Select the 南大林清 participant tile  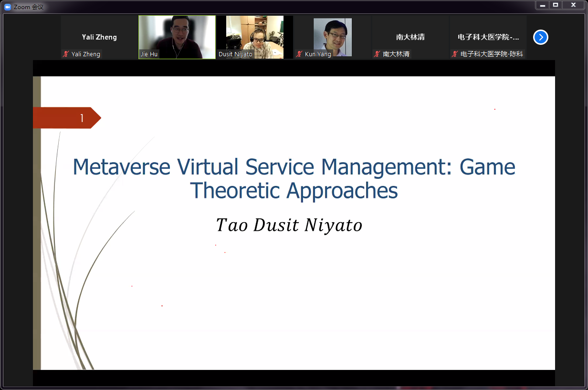point(410,36)
